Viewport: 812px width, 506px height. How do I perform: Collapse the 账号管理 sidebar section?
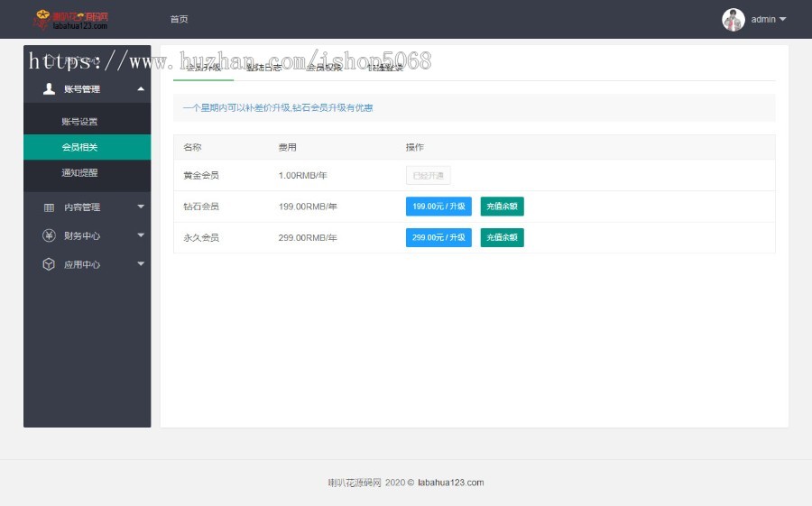tap(140, 89)
